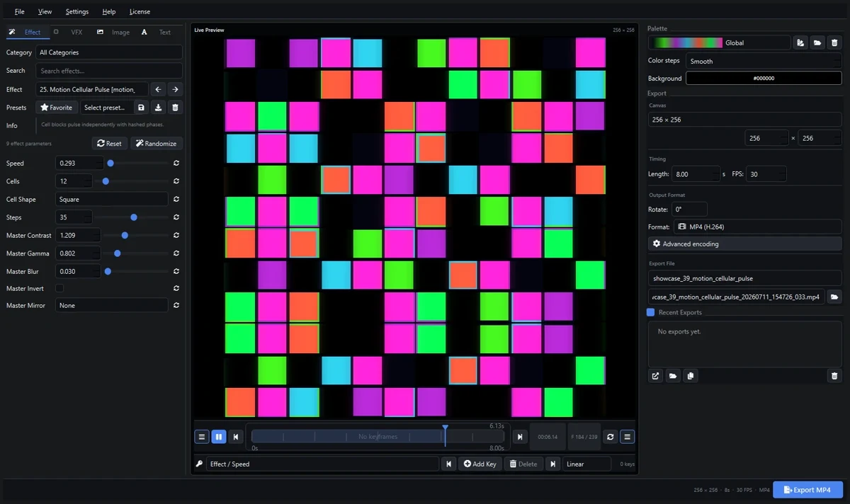Delete the selected preset (trash icon)
Screen dimensions: 850x504
pos(176,108)
